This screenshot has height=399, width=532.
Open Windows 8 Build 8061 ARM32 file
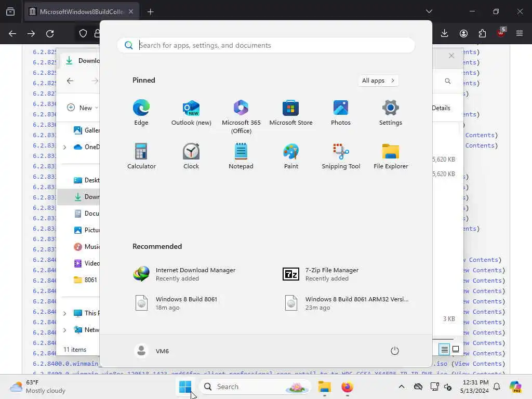(x=348, y=303)
